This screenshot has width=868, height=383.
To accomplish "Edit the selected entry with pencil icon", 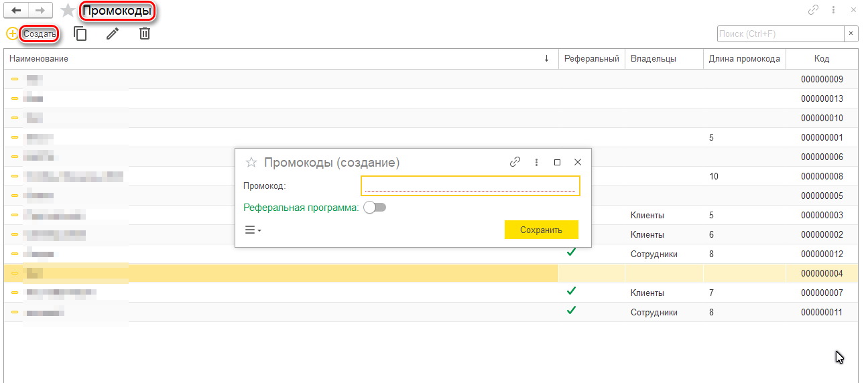I will tap(113, 33).
